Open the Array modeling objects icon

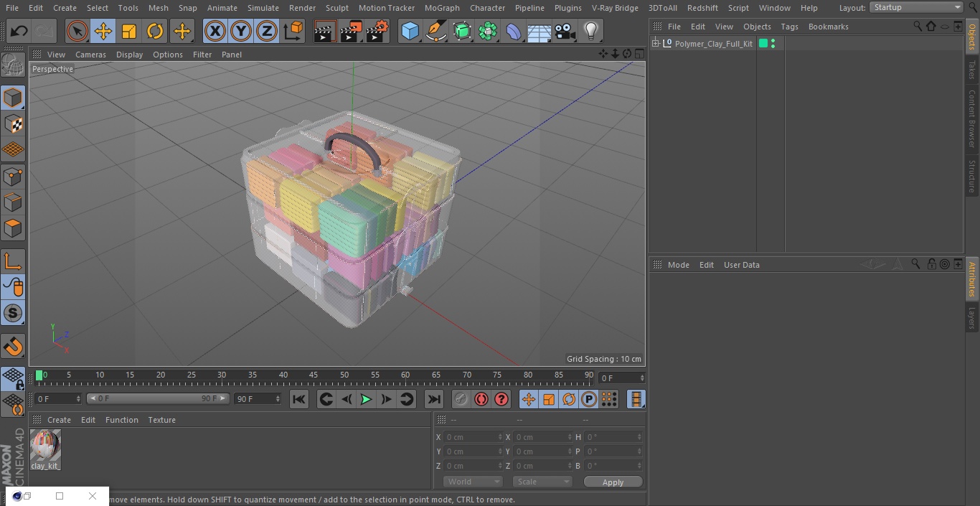click(x=488, y=32)
